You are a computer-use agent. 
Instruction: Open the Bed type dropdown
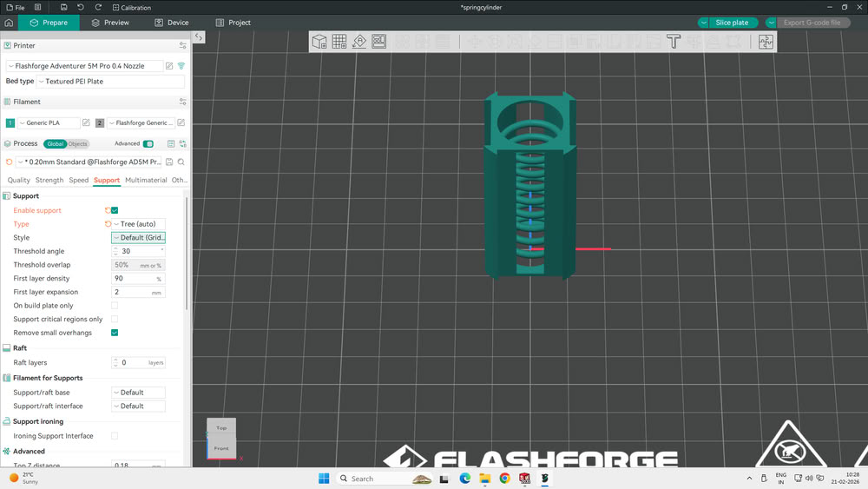pos(110,82)
